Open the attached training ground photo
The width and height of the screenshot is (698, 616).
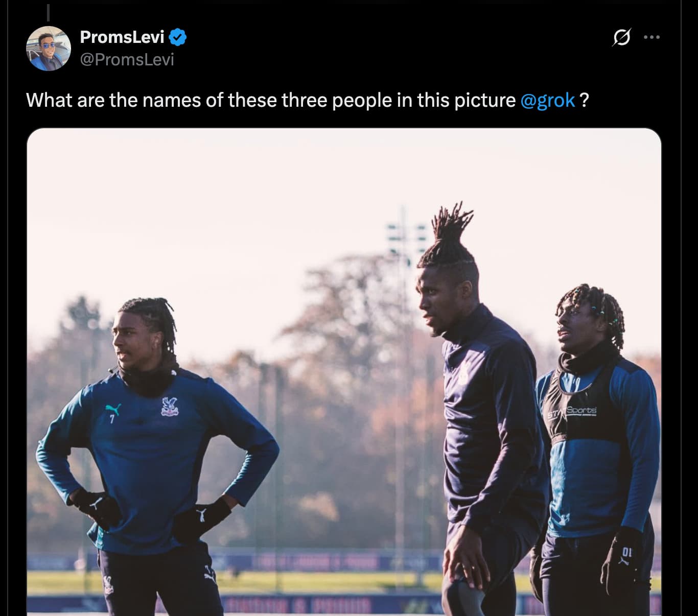click(344, 372)
